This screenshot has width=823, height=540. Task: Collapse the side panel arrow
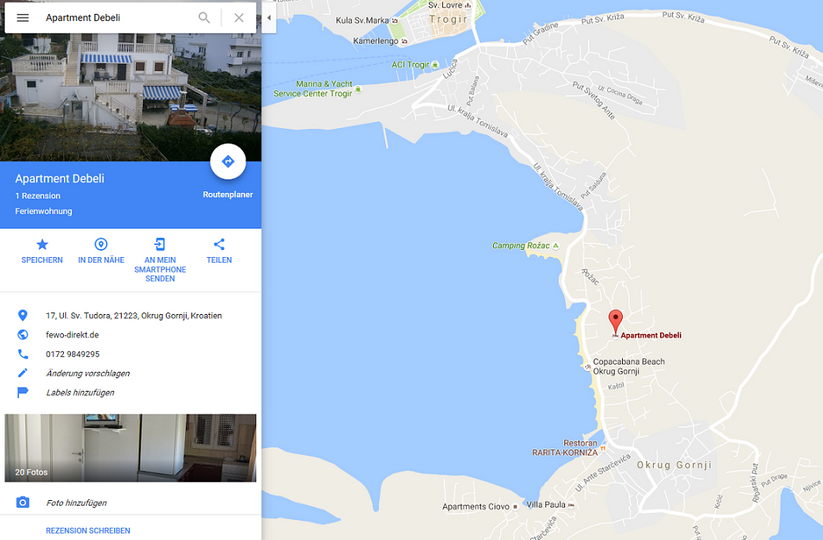tap(269, 18)
